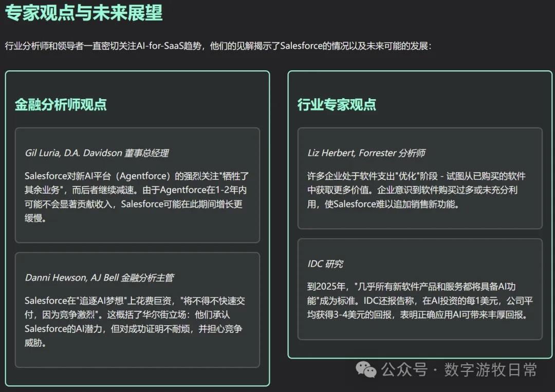This screenshot has width=555, height=392.
Task: Click the 行业专家观点 panel heading
Action: point(337,104)
